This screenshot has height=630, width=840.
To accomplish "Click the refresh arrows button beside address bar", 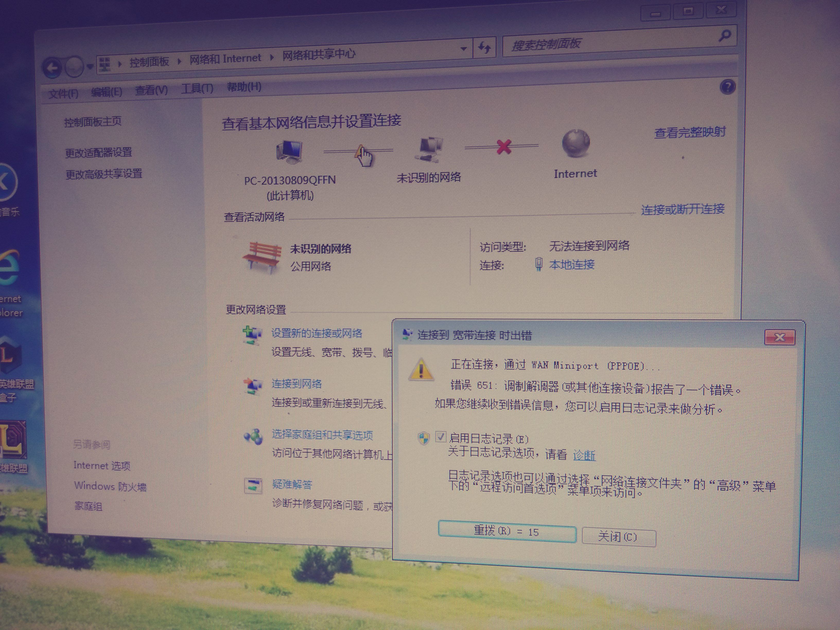I will click(484, 48).
